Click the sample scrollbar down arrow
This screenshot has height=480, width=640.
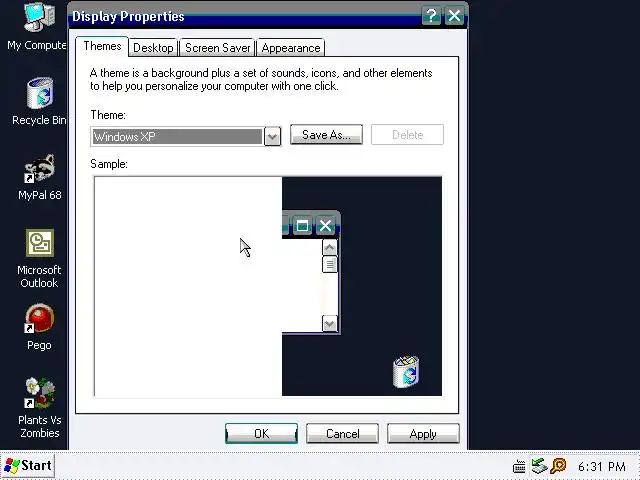[x=329, y=324]
